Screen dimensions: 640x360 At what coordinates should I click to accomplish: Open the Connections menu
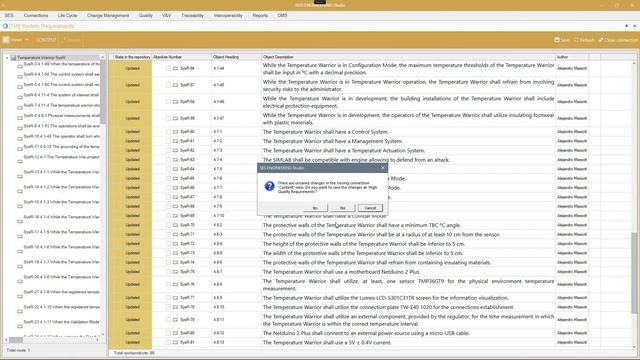click(36, 16)
